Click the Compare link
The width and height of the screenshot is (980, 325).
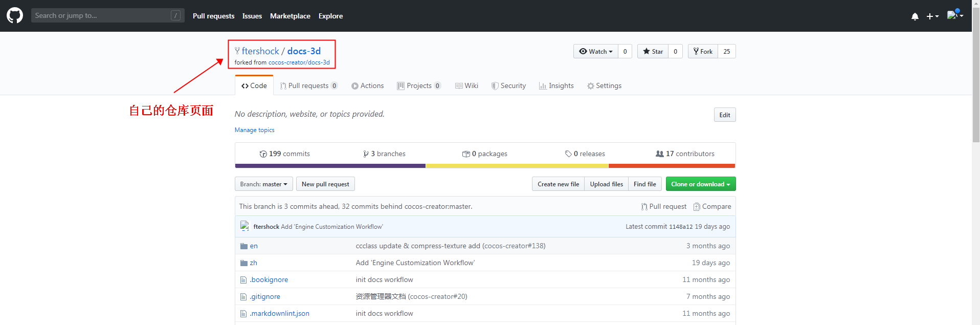click(712, 206)
